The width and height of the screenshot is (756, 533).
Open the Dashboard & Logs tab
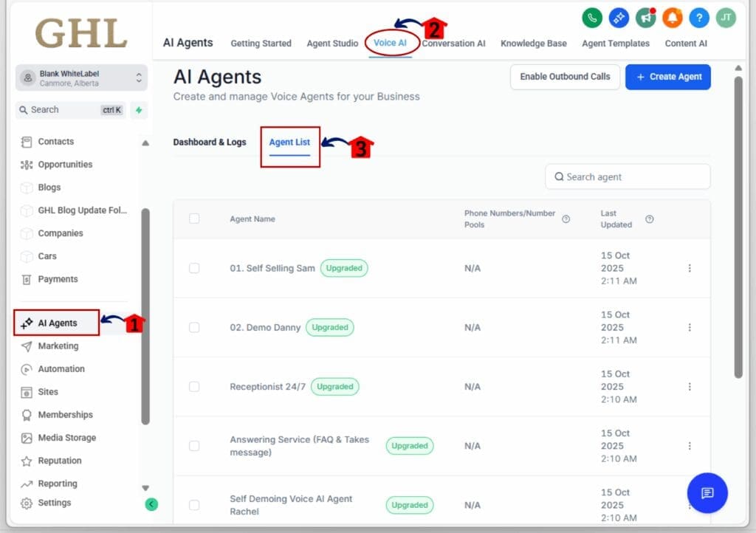(x=210, y=142)
